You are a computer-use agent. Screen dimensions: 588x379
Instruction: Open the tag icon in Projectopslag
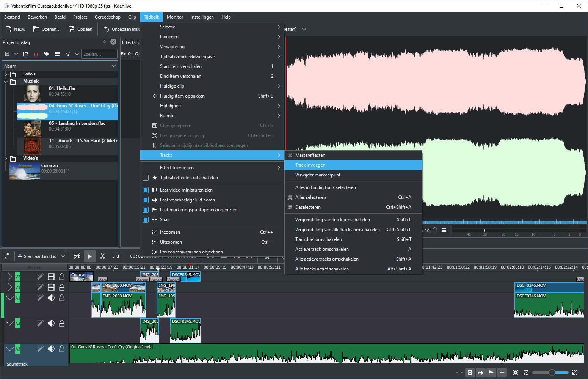coord(47,54)
